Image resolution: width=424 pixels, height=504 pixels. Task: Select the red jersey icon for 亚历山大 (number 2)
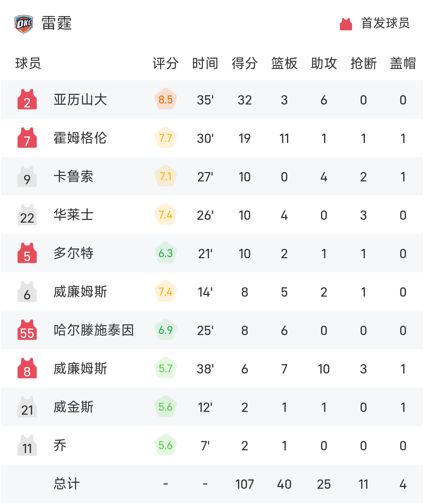[27, 99]
